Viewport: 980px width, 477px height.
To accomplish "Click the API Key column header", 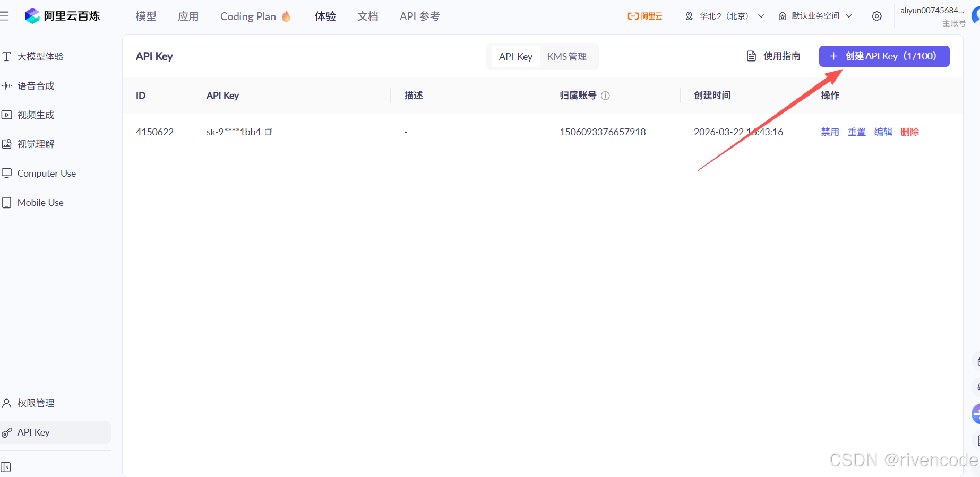I will point(222,96).
